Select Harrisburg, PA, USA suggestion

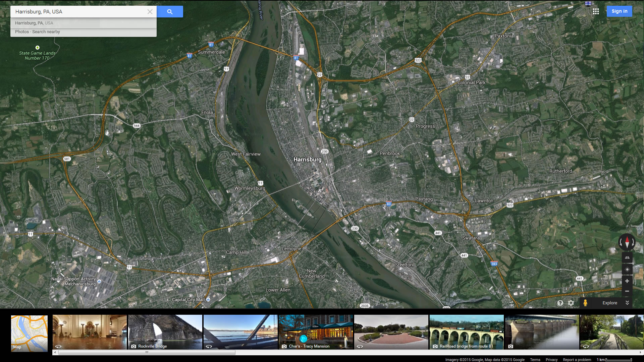tap(34, 23)
